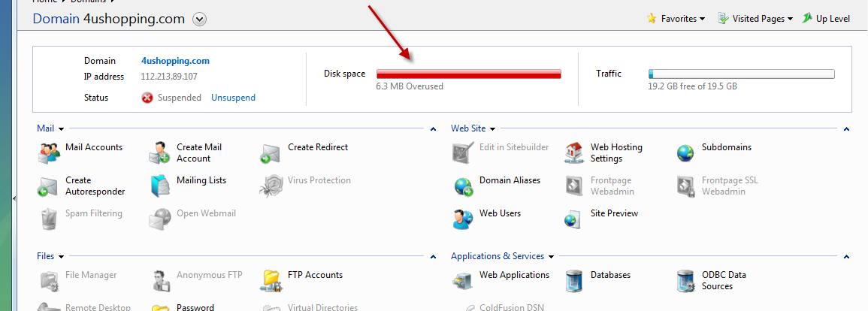
Task: Click the ODBC Data Sources icon
Action: [x=685, y=281]
